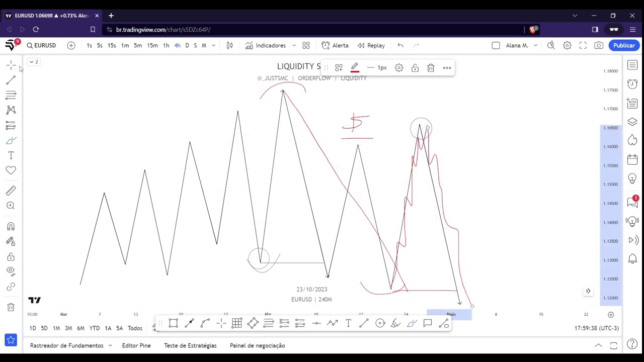Delete the selected drawing
Viewport: 644px width, 362px height.
tap(431, 68)
